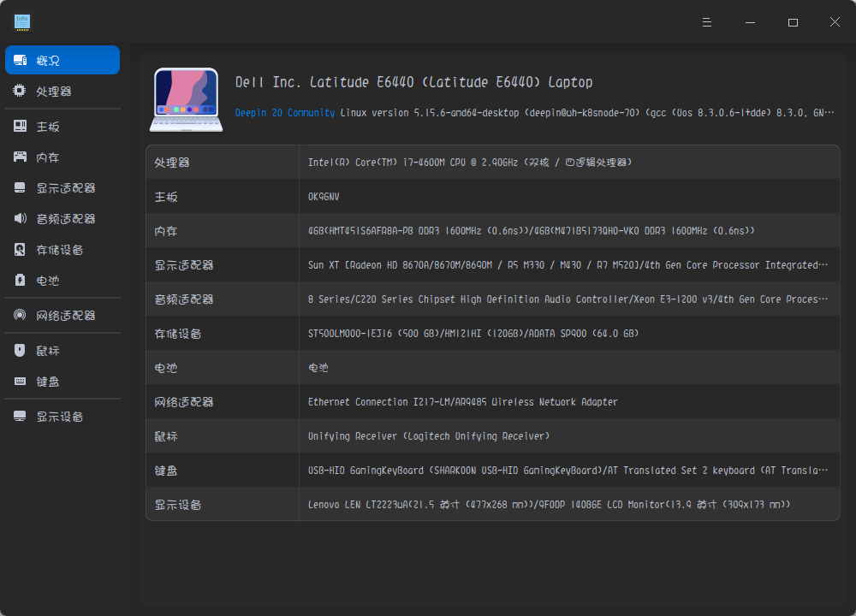
Task: Open 显示设备 sidebar label
Action: tap(60, 417)
